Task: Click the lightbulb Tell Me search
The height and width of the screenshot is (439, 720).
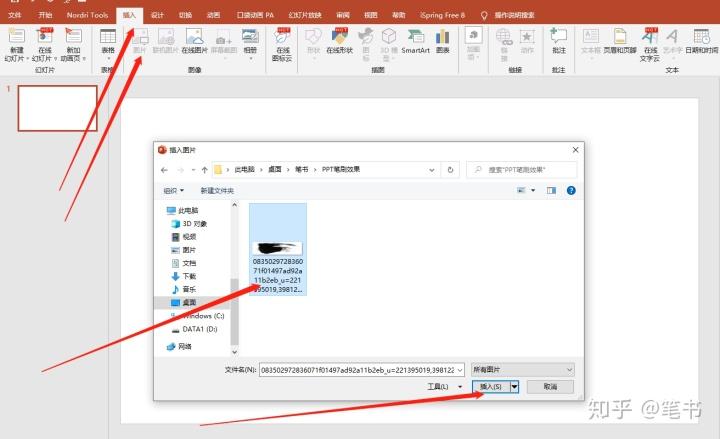Action: [484, 16]
